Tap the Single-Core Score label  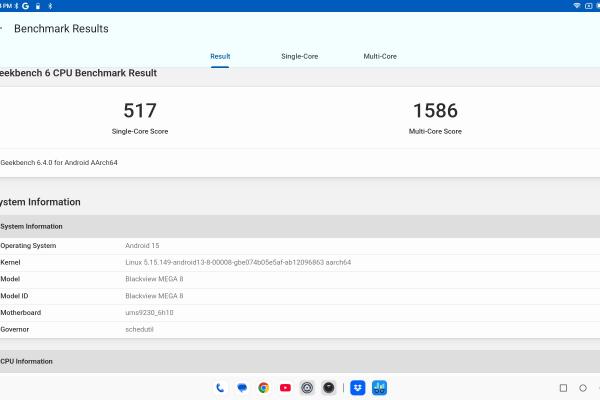pyautogui.click(x=140, y=131)
